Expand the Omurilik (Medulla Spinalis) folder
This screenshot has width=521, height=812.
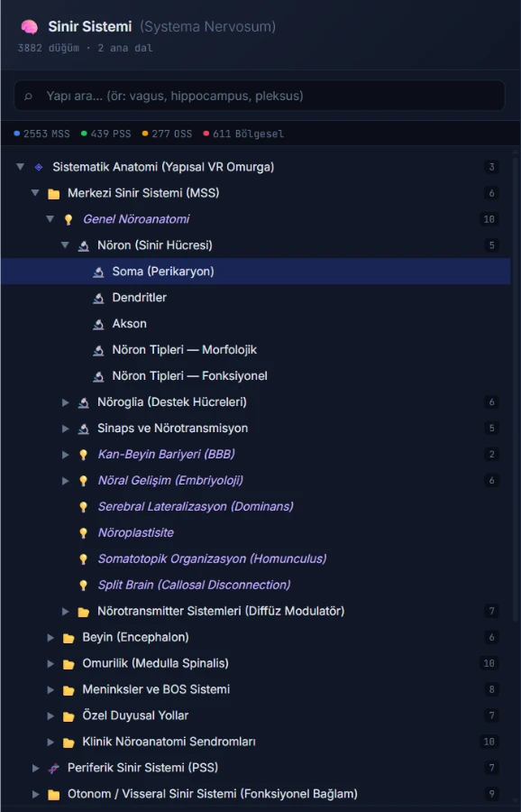point(50,663)
